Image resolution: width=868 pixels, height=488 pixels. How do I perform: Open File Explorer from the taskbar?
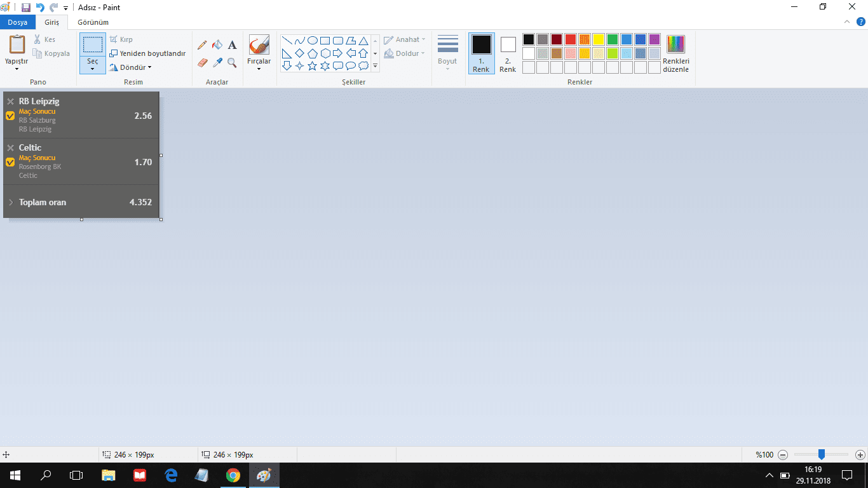tap(109, 475)
